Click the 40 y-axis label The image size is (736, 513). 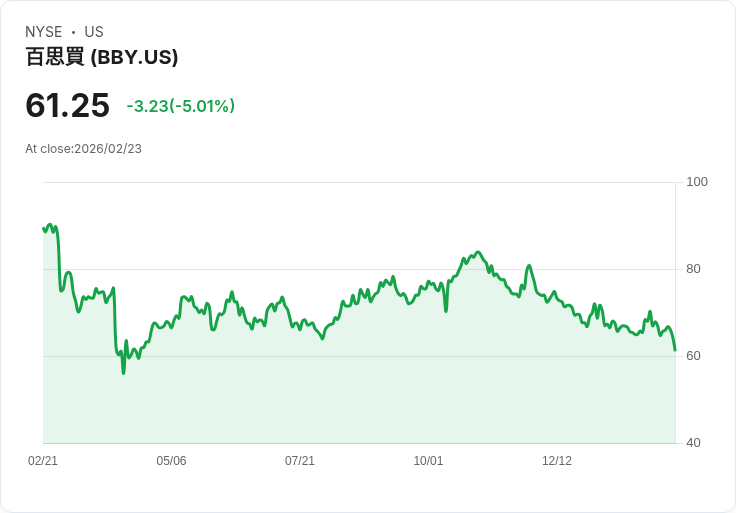coord(693,443)
